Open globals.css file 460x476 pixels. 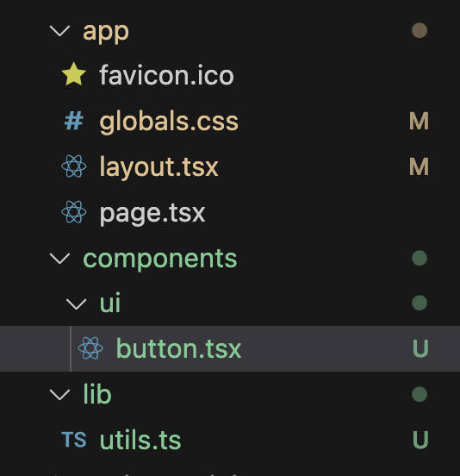pyautogui.click(x=169, y=122)
